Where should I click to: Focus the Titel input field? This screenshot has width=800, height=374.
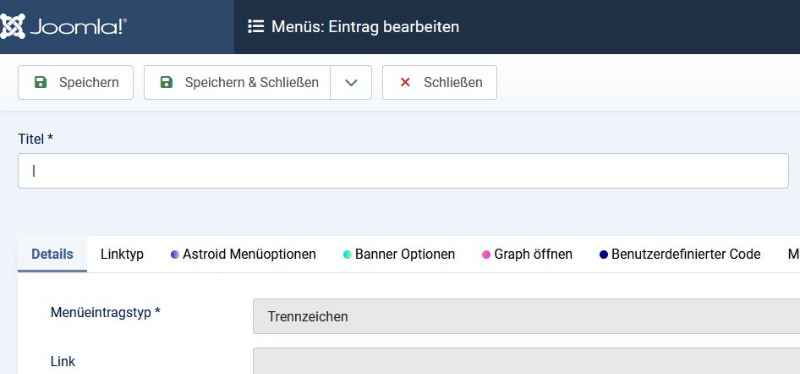(403, 171)
